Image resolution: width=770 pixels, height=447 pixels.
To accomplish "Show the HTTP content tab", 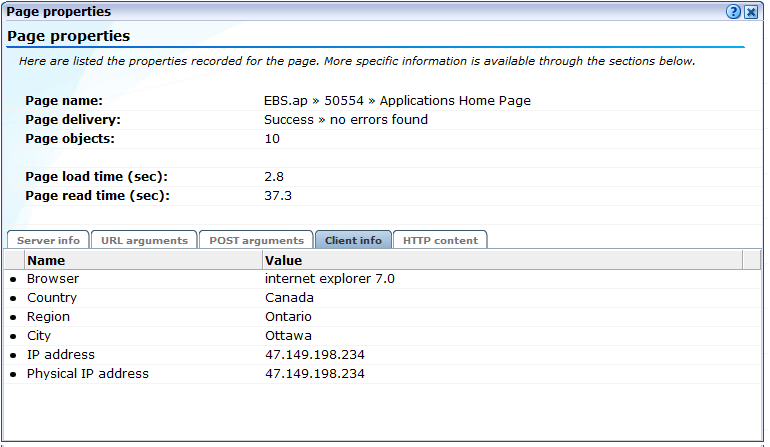I will [x=440, y=240].
